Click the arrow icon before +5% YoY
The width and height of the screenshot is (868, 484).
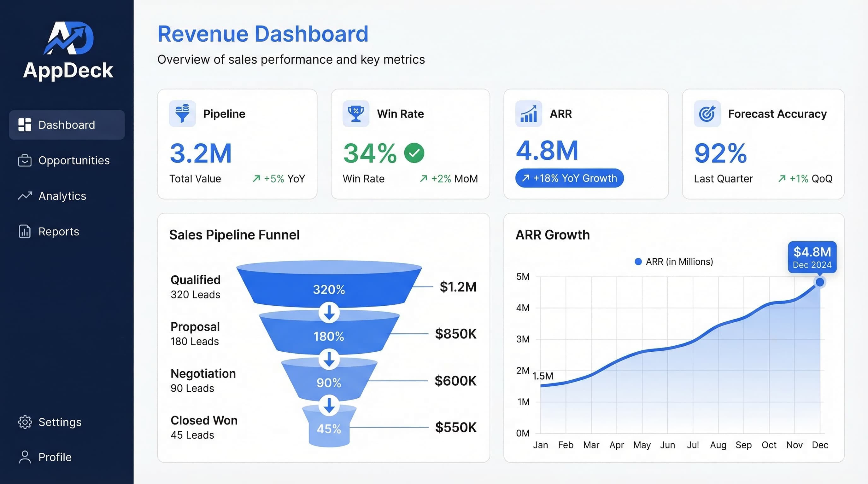(x=256, y=178)
